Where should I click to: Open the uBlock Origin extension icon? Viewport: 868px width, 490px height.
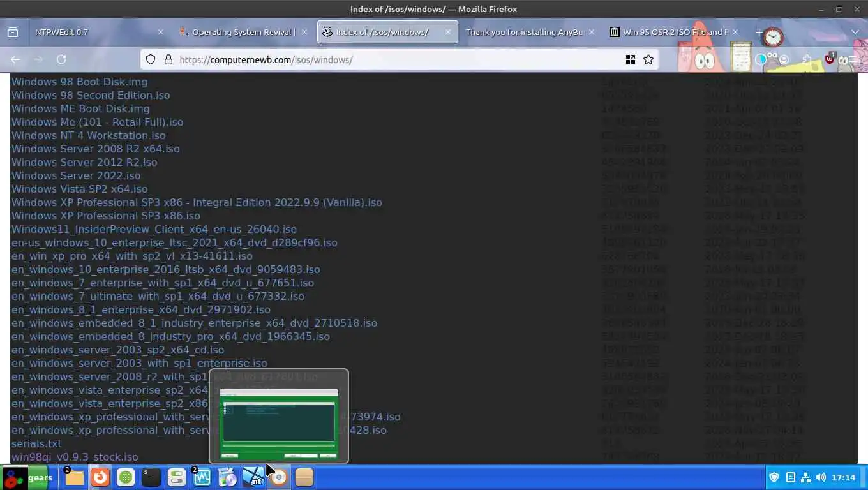[x=830, y=59]
